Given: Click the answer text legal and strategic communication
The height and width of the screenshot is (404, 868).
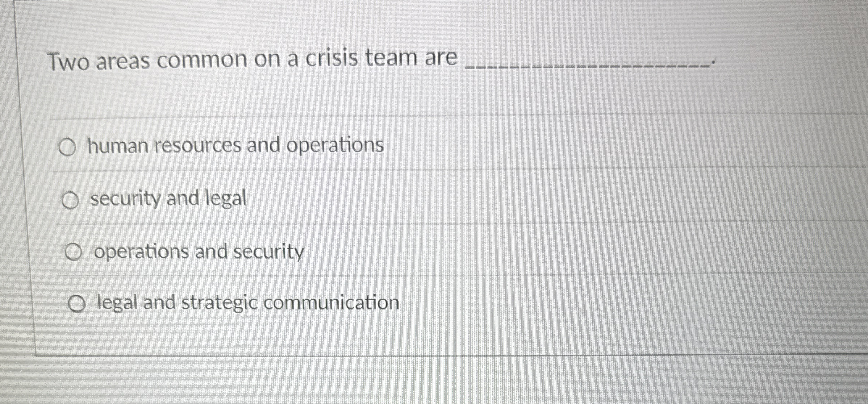Looking at the screenshot, I should point(246,302).
